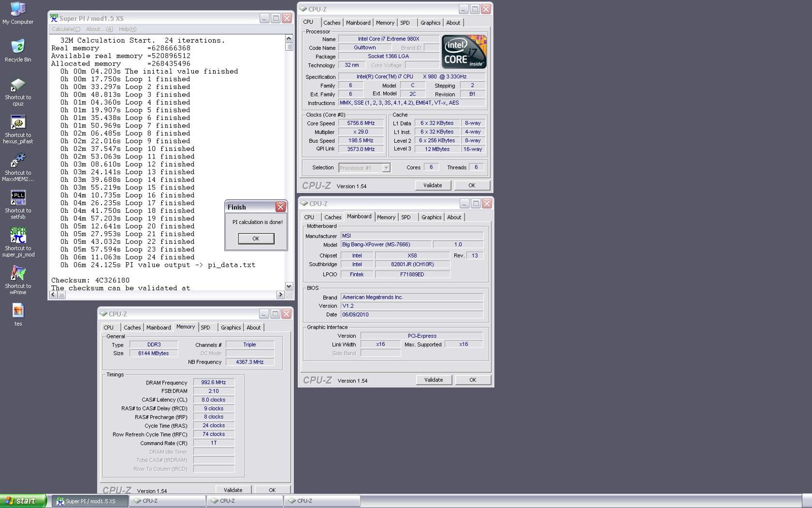Screen dimensions: 812x508
Task: Select Shortcut to cpuz desktop icon
Action: [18, 92]
